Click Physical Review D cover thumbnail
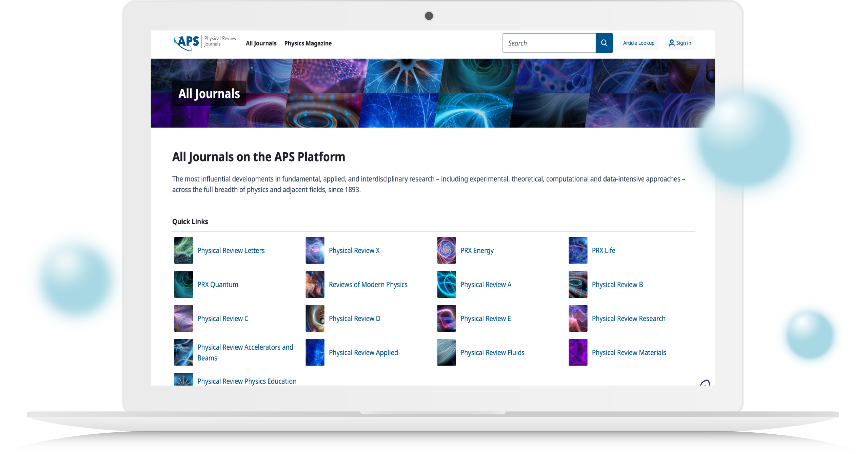Screen dimensions: 868x454 point(315,318)
